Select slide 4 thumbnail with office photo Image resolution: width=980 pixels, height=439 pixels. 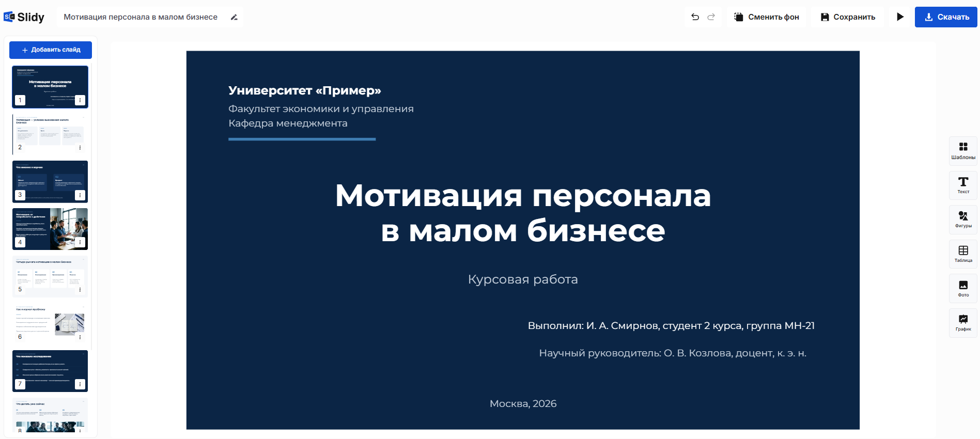pos(50,229)
